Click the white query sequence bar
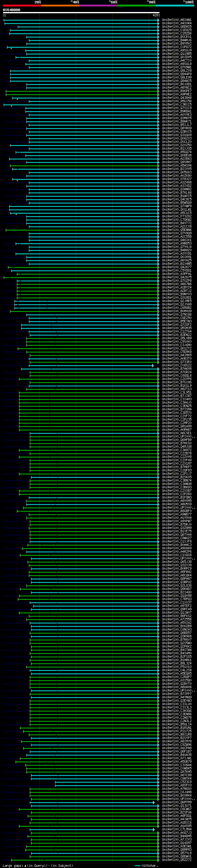The image size is (197, 868). [81, 12]
